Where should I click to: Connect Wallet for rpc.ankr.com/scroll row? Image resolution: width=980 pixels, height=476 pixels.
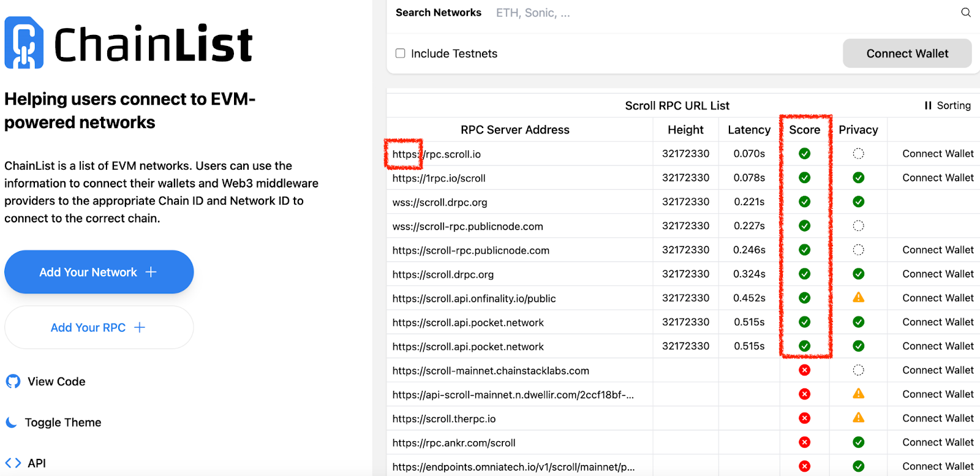(x=938, y=442)
